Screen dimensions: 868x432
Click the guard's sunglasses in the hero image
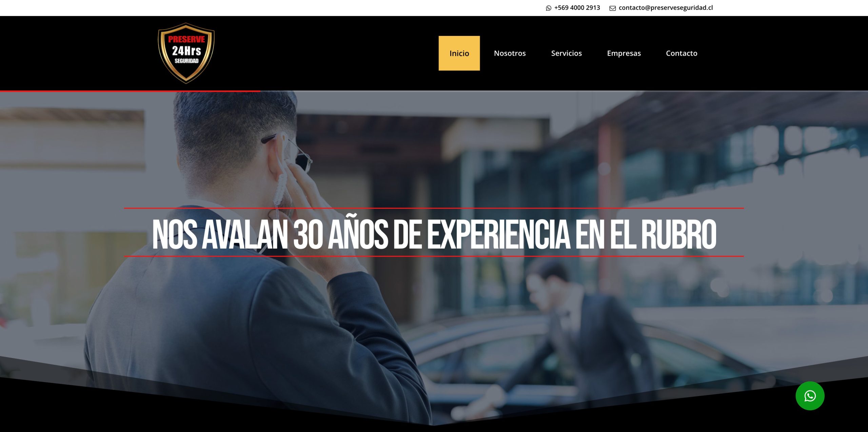303,159
